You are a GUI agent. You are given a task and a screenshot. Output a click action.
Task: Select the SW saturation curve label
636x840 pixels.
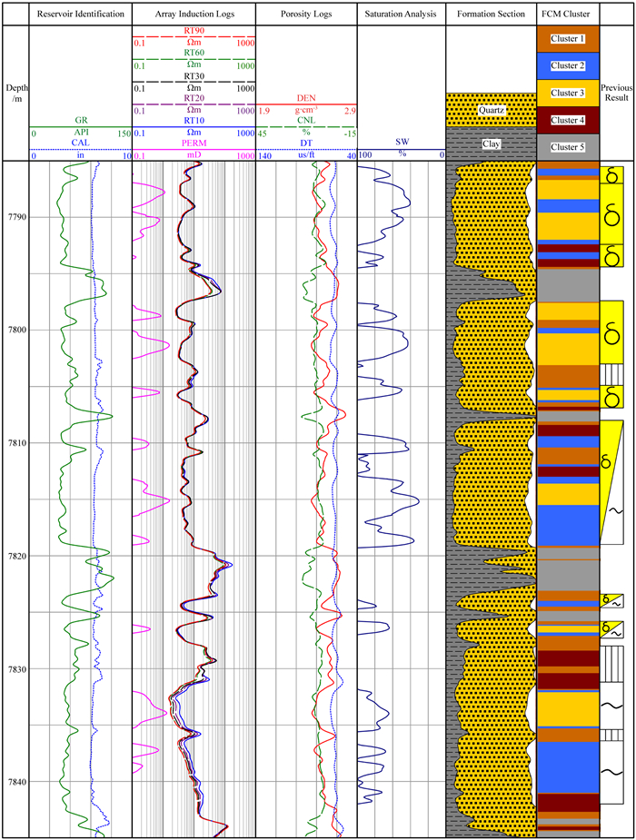(x=401, y=143)
